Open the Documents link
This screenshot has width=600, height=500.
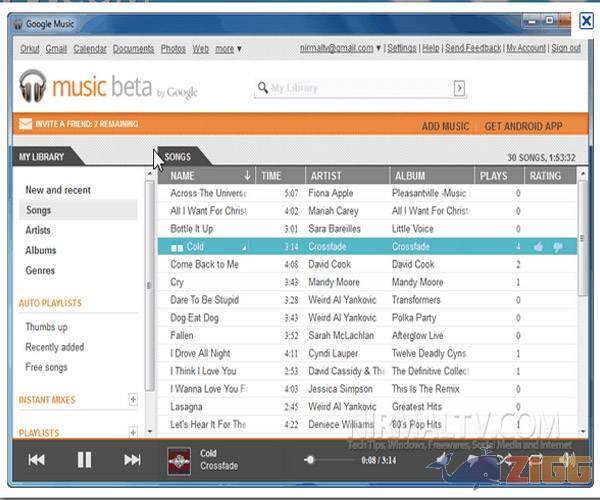tap(133, 49)
